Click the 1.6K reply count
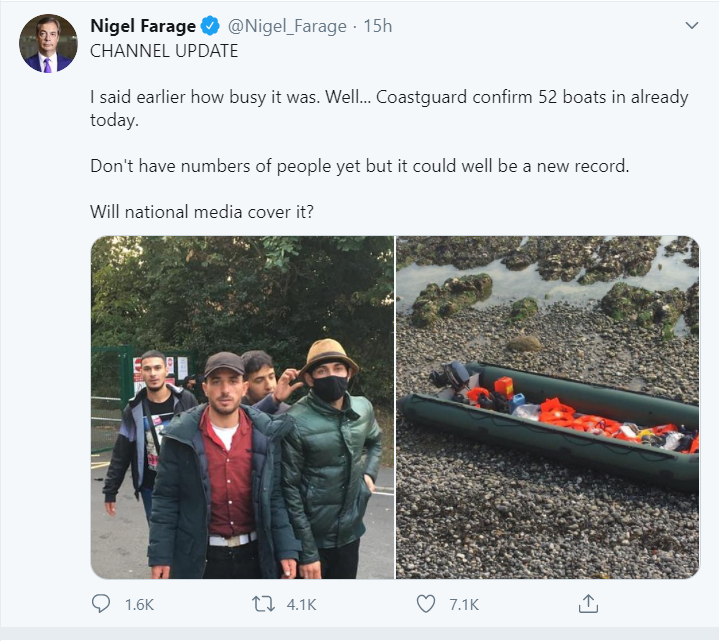The width and height of the screenshot is (719, 641). tap(138, 604)
